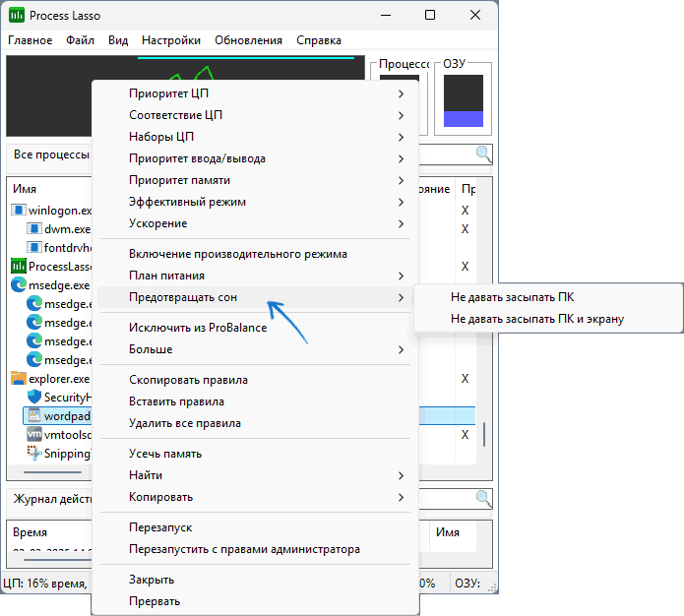Choose Исключить из ProBalance
Screen dimensions: 684x616
255,328
